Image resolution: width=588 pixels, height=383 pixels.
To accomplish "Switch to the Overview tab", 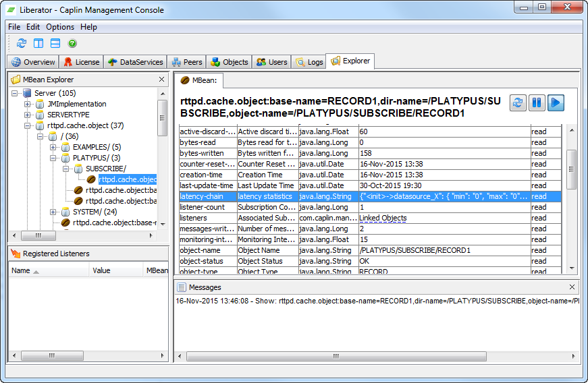I will tap(33, 62).
